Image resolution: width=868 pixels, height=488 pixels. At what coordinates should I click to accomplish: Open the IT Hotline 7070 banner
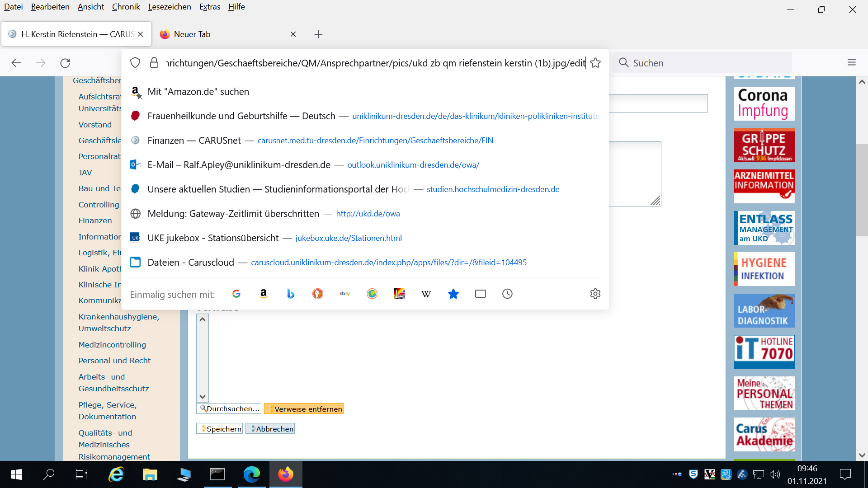(764, 352)
